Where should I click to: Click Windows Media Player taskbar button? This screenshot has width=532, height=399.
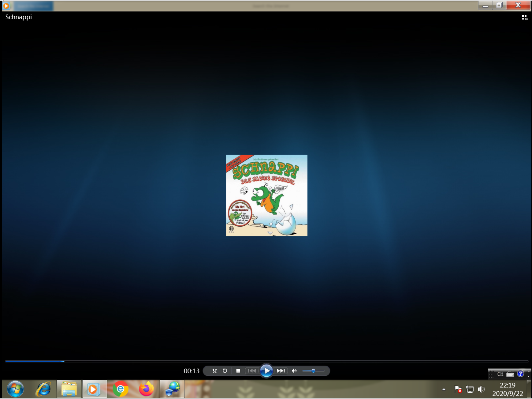pos(95,389)
